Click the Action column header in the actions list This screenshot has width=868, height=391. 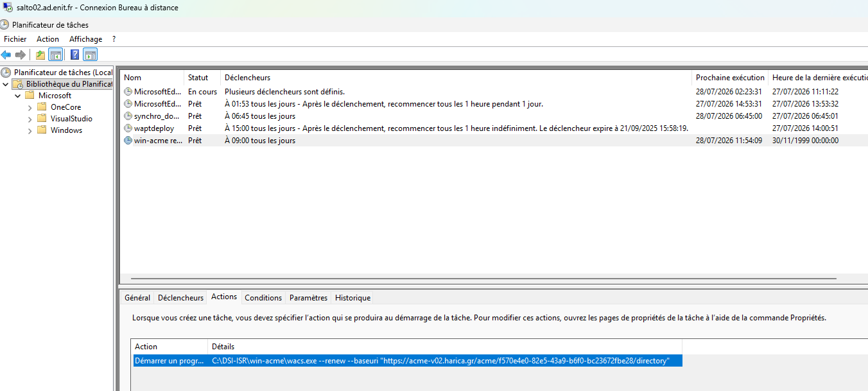tap(169, 347)
